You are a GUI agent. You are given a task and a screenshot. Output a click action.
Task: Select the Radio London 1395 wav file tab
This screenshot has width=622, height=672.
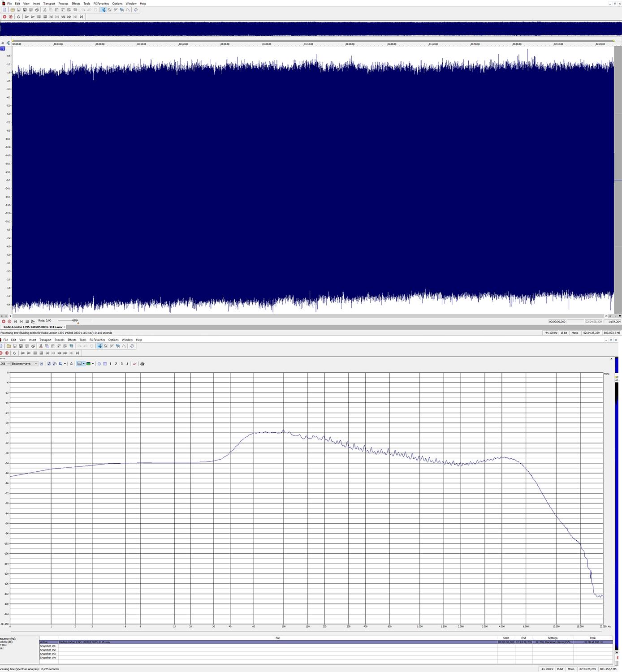pyautogui.click(x=33, y=327)
